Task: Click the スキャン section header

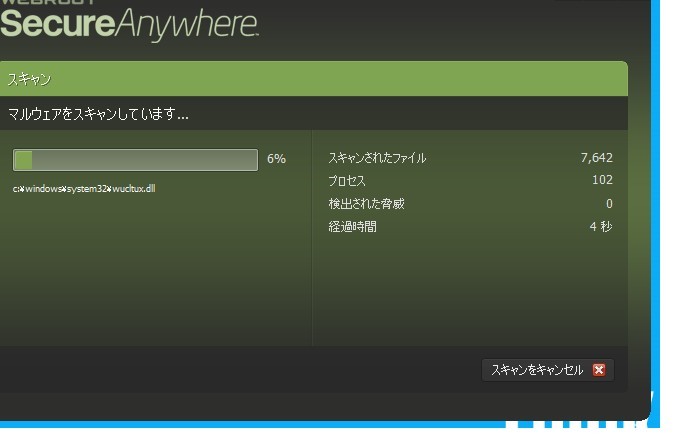Action: (x=314, y=79)
